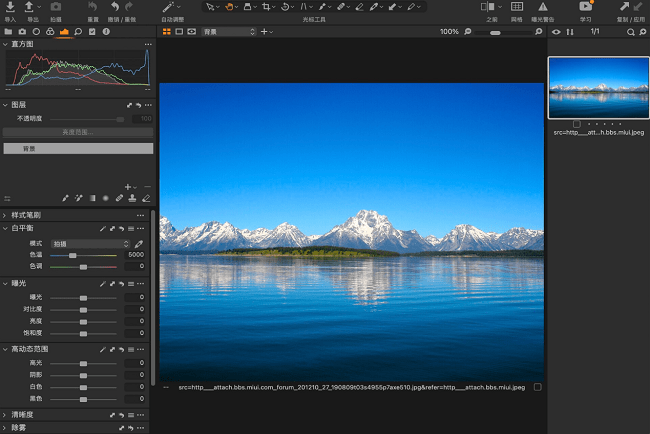Toggle the checkbox below the browser thumbnail
The height and width of the screenshot is (434, 650).
(577, 123)
